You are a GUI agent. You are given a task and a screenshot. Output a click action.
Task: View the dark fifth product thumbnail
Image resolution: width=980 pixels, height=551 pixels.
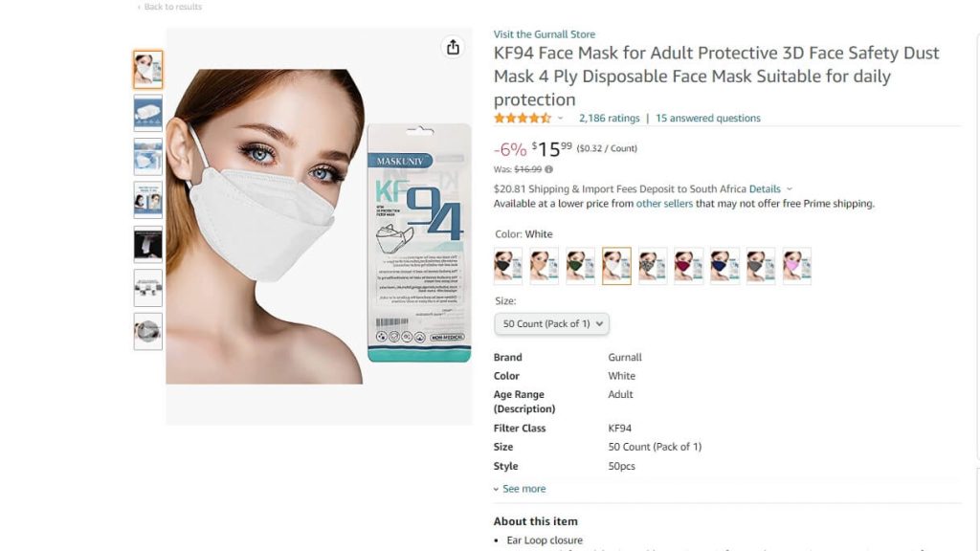[x=148, y=244]
